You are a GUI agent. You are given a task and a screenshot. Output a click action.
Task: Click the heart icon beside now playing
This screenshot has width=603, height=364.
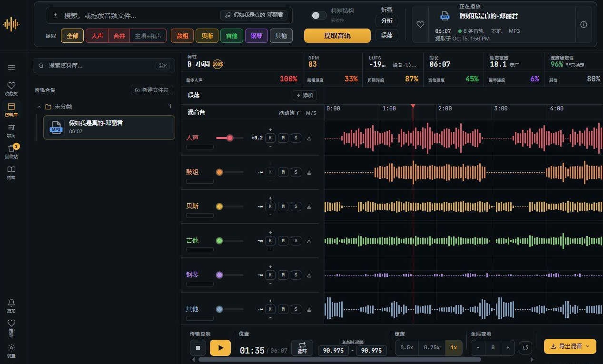[420, 25]
